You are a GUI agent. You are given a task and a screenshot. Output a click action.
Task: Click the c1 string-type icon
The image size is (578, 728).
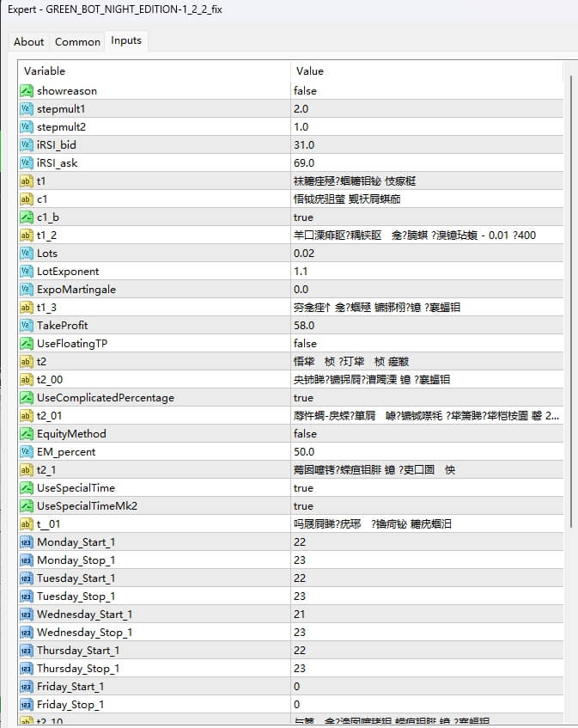[x=27, y=199]
